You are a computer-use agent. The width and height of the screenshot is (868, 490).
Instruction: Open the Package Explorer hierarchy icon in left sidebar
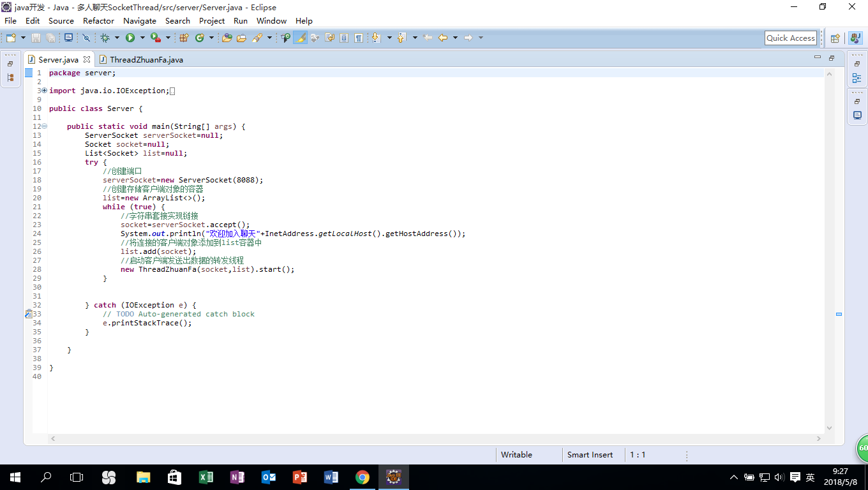coord(10,78)
